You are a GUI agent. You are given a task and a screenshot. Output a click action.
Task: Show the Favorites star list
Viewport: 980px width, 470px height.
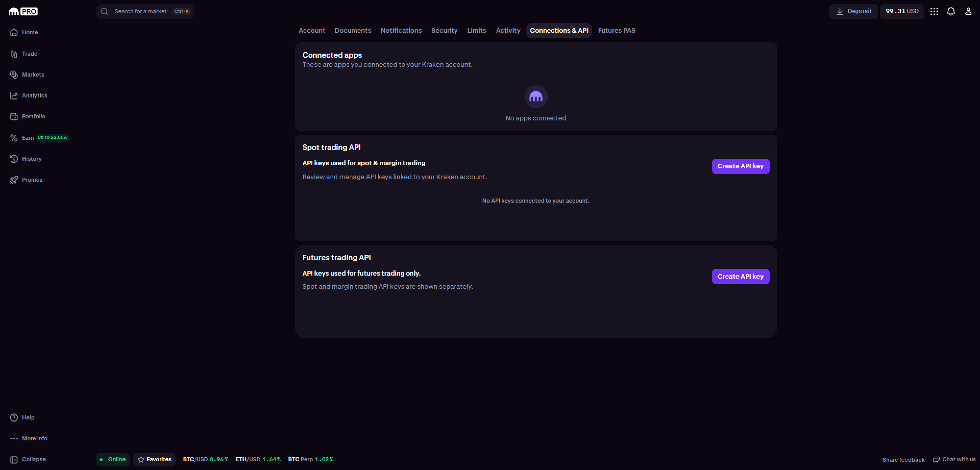154,459
